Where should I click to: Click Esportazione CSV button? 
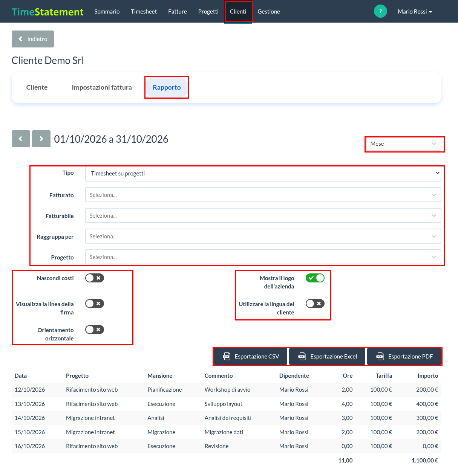coord(251,357)
